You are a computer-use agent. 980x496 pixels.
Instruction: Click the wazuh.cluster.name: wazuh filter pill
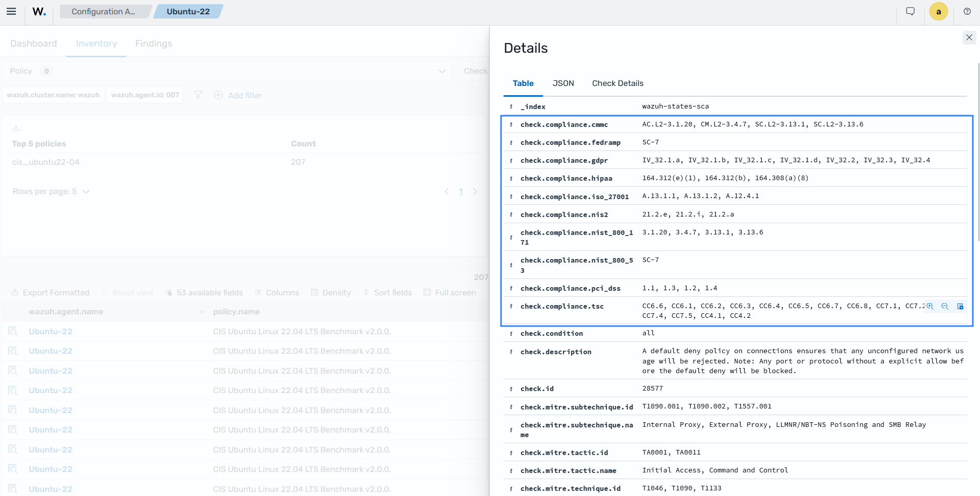[x=53, y=95]
